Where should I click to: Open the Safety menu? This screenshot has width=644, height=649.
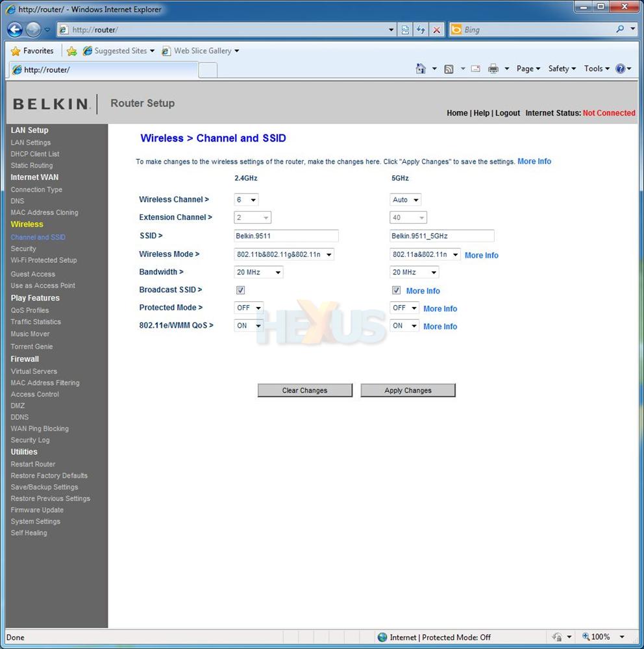click(x=562, y=69)
